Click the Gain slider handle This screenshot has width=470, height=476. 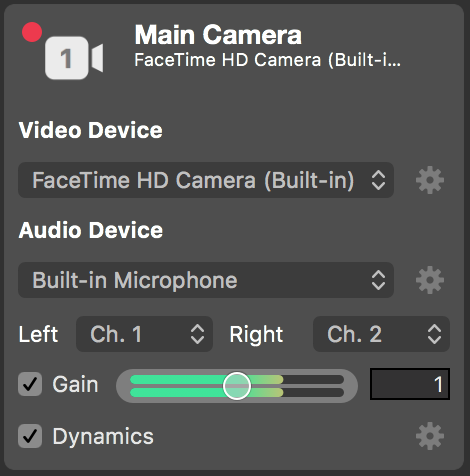[237, 386]
